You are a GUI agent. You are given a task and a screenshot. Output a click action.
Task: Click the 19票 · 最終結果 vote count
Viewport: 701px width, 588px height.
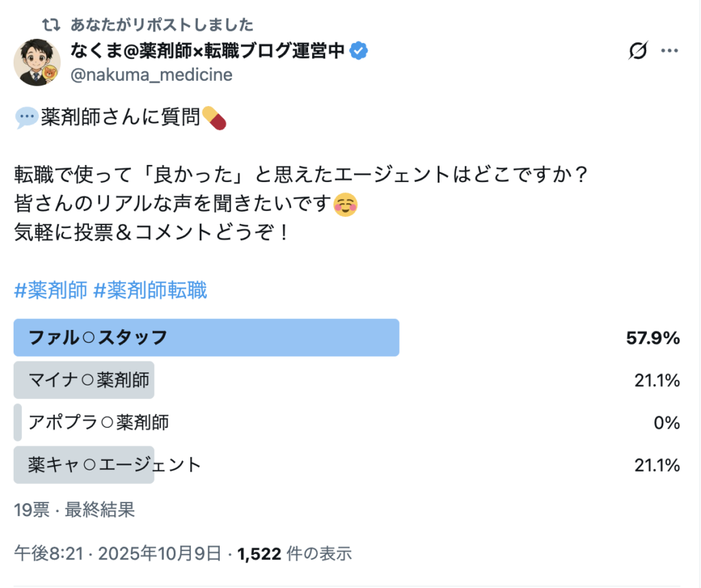tap(74, 509)
